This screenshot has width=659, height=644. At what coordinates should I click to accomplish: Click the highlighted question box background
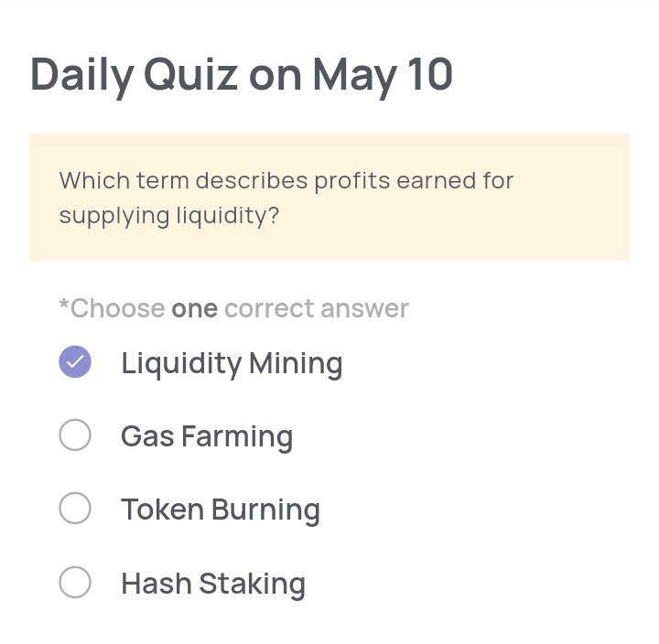point(329,197)
